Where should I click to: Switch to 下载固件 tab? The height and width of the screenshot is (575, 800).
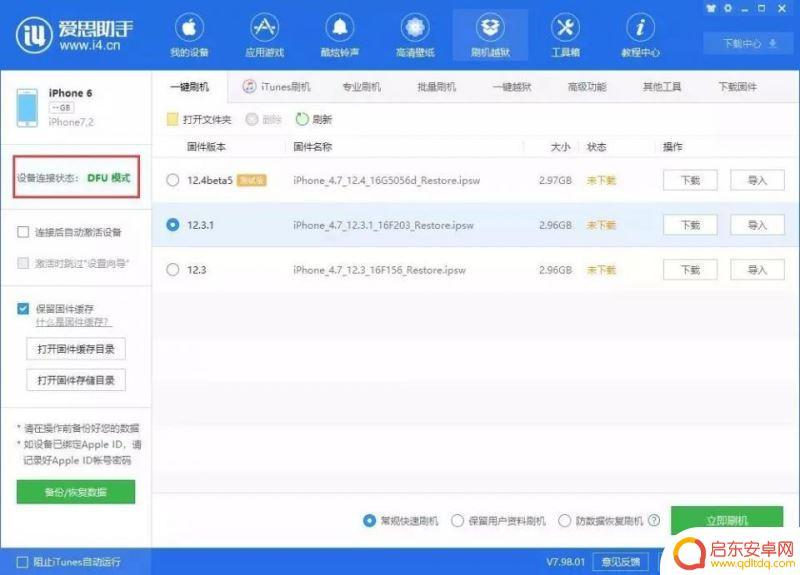tap(737, 87)
